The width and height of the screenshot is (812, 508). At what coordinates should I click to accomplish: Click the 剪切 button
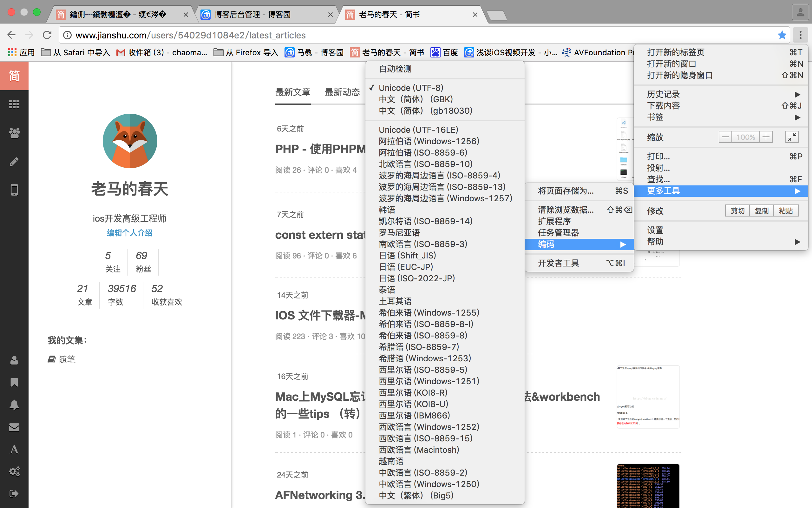pos(737,211)
